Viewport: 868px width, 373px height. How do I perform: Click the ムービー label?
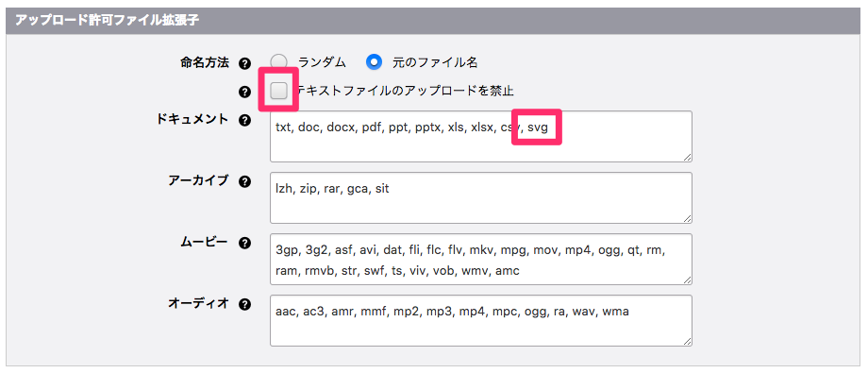click(204, 242)
